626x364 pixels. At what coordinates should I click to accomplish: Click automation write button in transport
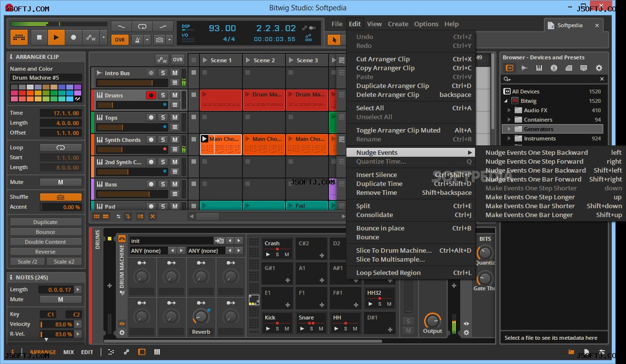[91, 38]
